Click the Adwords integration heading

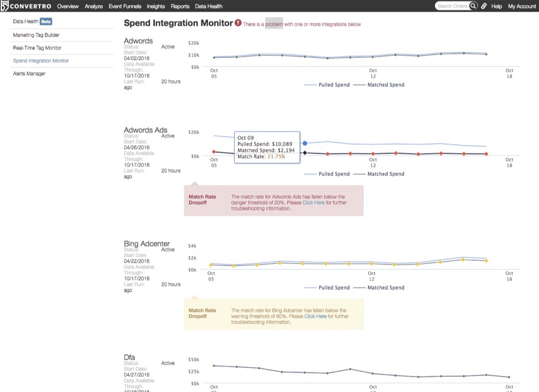[x=138, y=41]
